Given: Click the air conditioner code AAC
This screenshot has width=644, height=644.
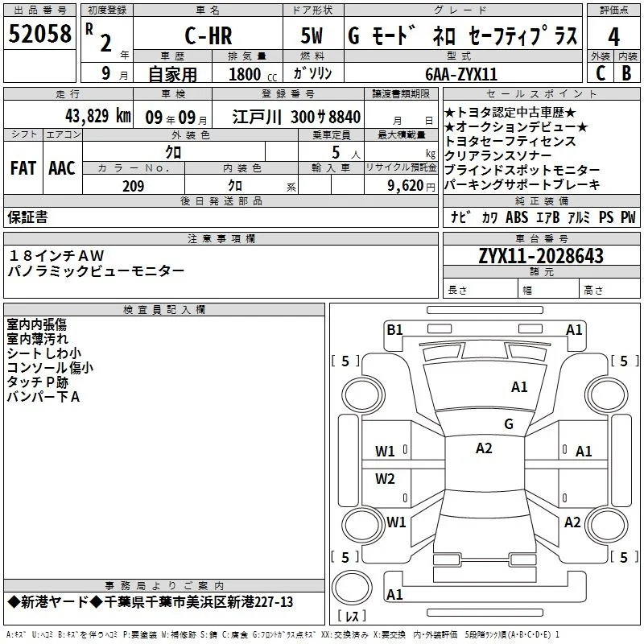Looking at the screenshot, I should coord(62,168).
